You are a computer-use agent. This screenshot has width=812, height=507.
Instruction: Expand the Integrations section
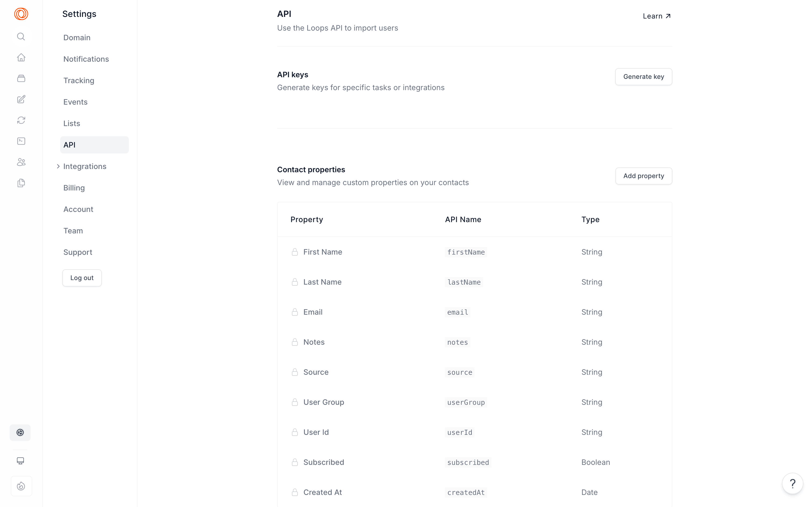pyautogui.click(x=85, y=166)
